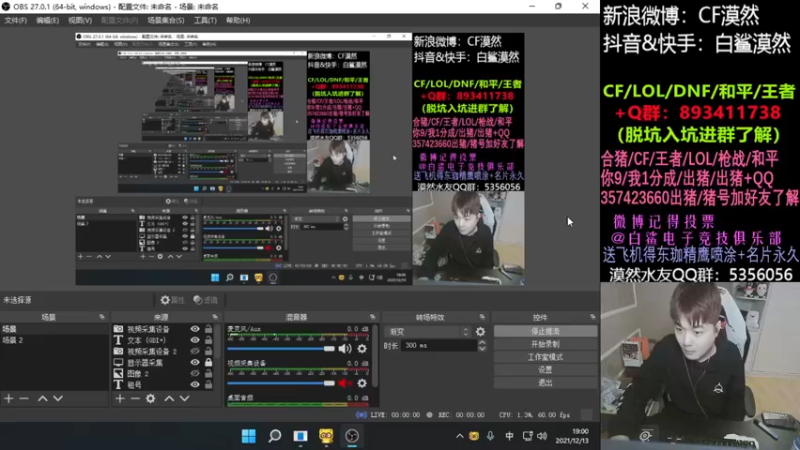Undock the 场景 panel via its header icon
800x450 pixels.
[x=102, y=317]
